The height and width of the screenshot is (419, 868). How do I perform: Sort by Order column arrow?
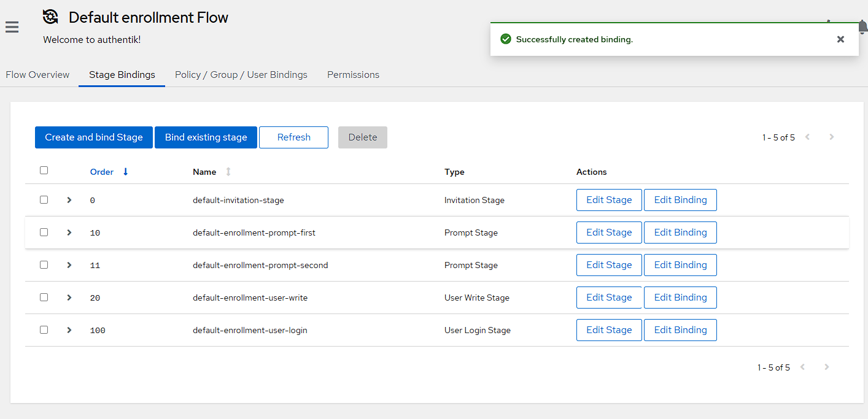click(x=125, y=172)
